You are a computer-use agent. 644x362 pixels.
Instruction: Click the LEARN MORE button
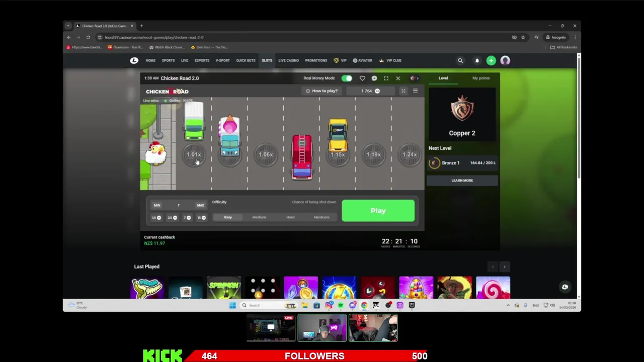pos(462,180)
